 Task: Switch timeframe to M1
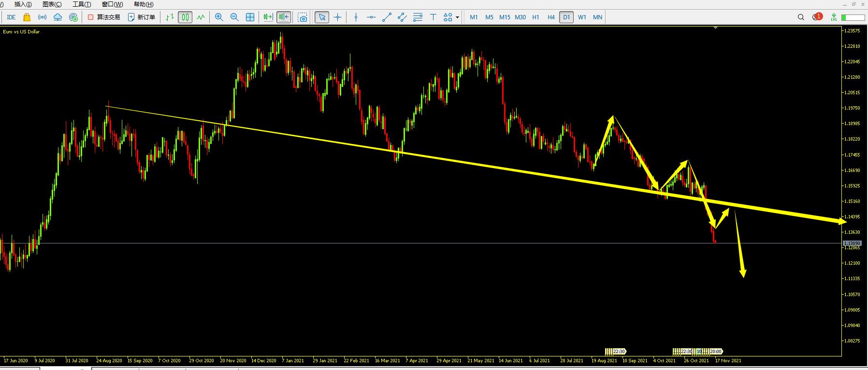[474, 17]
